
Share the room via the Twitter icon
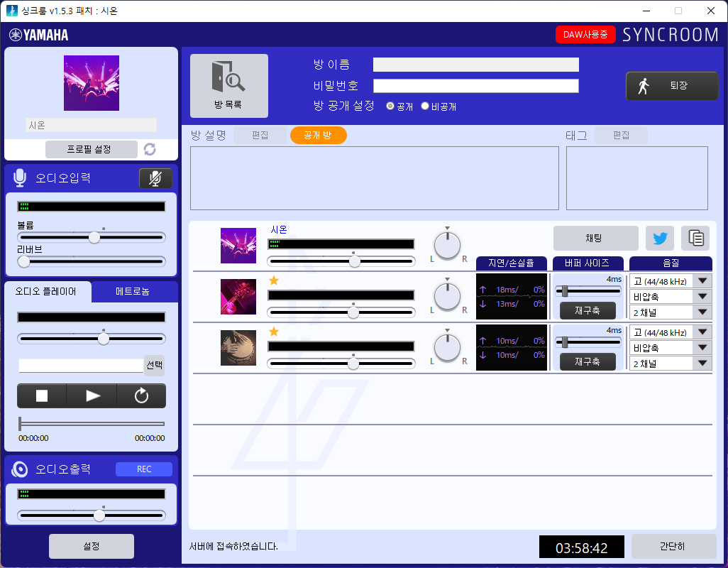coord(661,238)
